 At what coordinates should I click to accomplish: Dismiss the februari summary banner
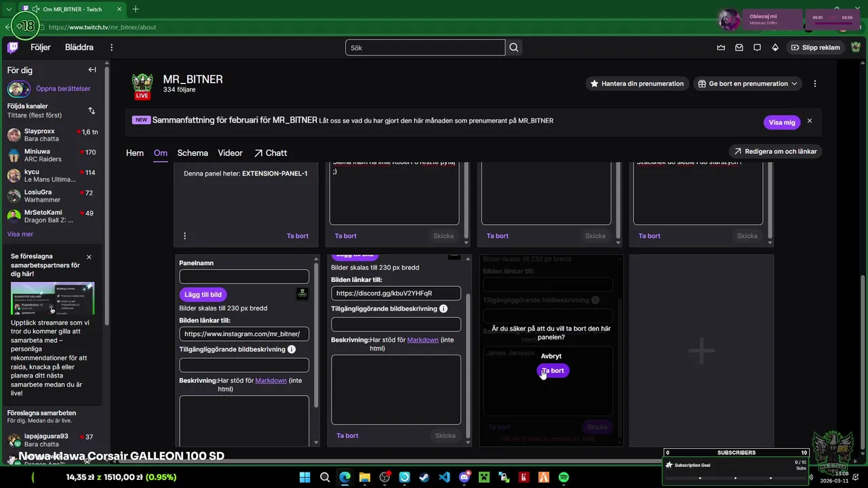pos(809,121)
